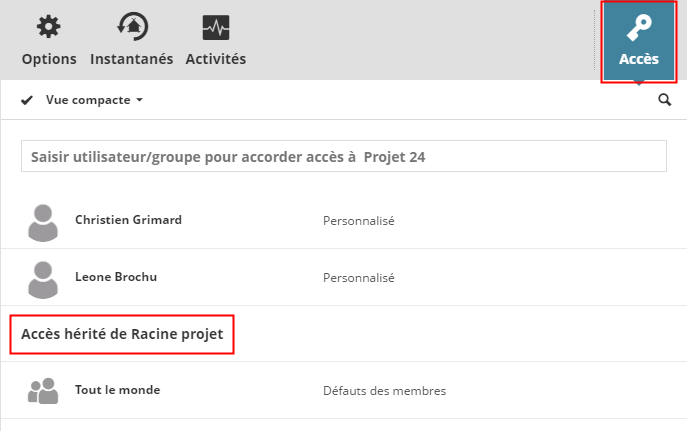Click Christien Grimard's user avatar icon
Image resolution: width=687 pixels, height=431 pixels.
click(x=43, y=222)
